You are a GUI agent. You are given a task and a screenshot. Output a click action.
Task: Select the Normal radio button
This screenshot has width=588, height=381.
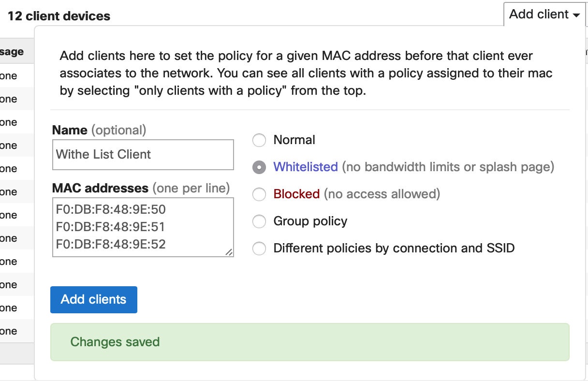click(x=260, y=140)
